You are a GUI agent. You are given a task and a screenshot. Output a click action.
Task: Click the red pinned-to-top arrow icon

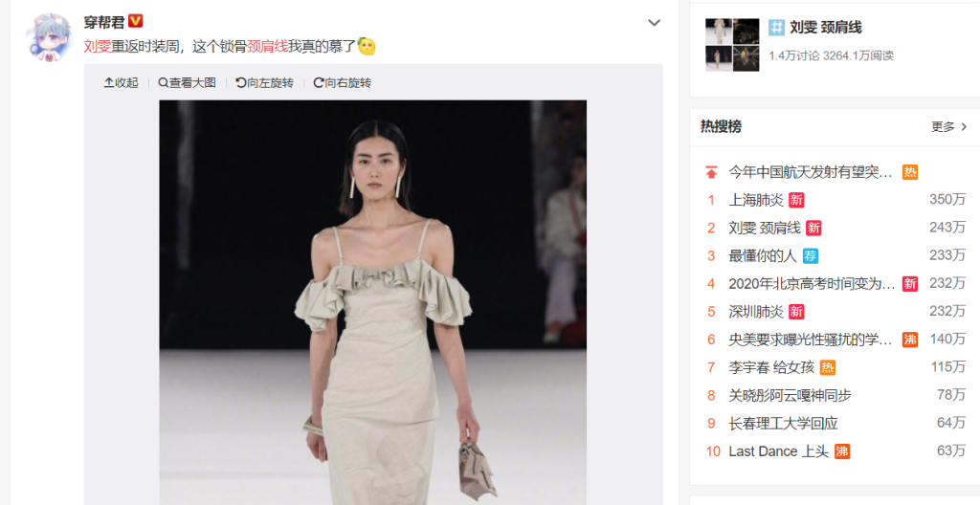coord(711,172)
